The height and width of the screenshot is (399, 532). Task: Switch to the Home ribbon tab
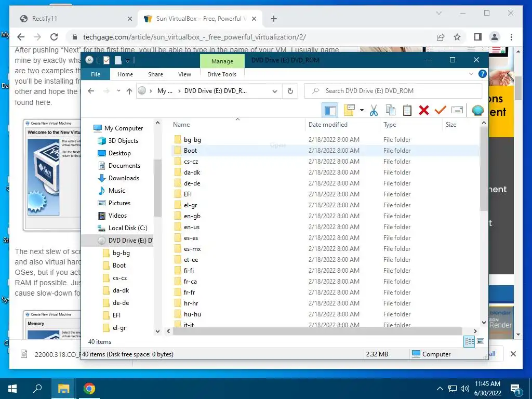(x=125, y=74)
